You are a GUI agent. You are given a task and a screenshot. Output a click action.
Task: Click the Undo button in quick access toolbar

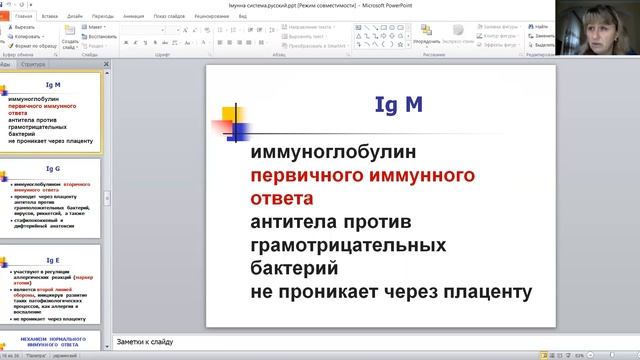[9, 5]
